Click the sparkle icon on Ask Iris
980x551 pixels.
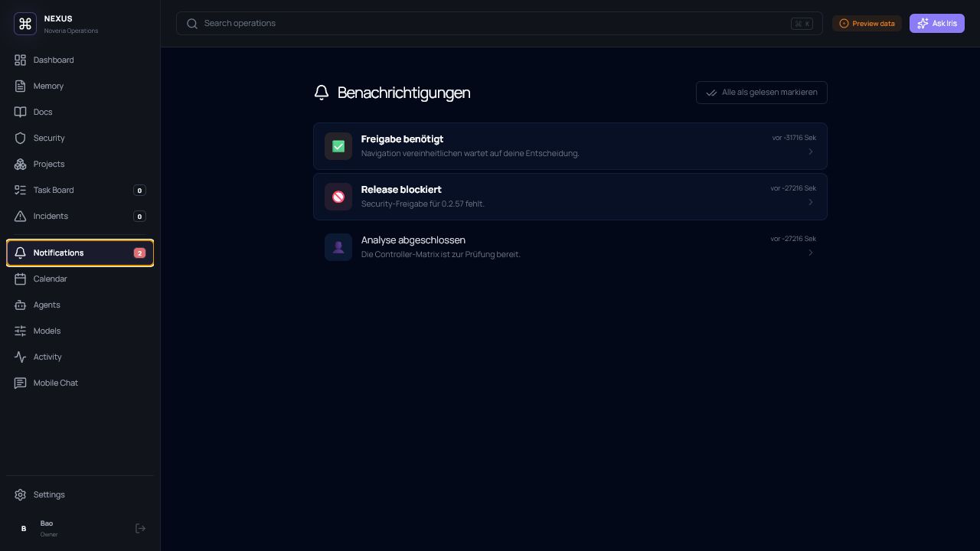[x=923, y=24]
